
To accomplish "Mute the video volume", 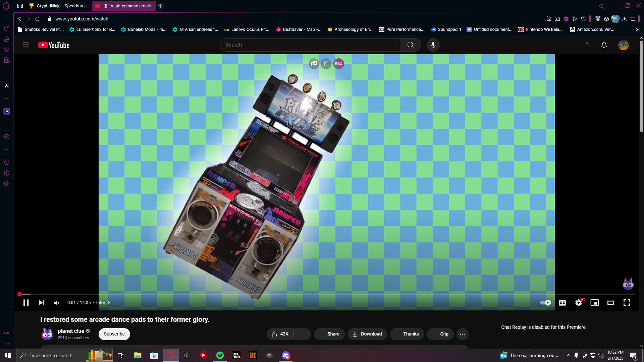I will point(57,303).
